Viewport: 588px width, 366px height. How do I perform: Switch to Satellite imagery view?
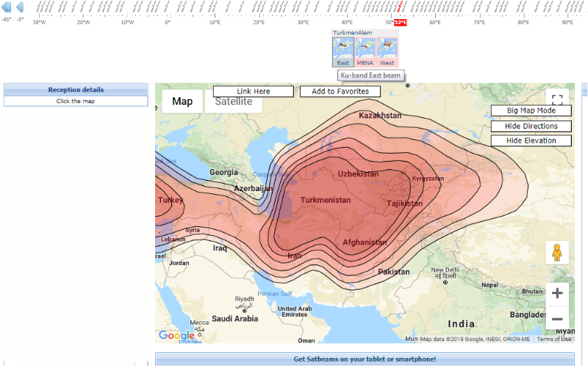pyautogui.click(x=233, y=101)
